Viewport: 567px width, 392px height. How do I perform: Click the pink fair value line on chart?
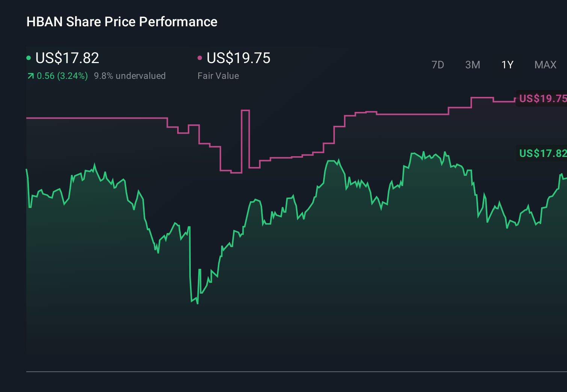[x=94, y=118]
